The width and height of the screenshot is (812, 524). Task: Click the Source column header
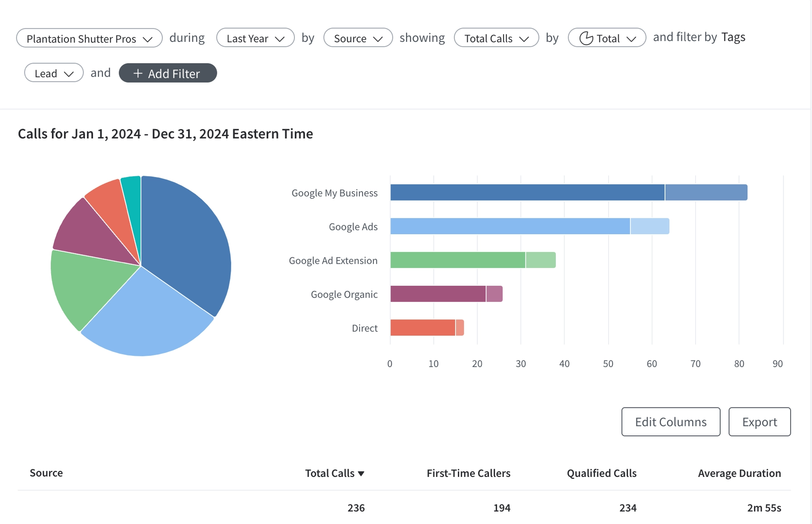(46, 473)
